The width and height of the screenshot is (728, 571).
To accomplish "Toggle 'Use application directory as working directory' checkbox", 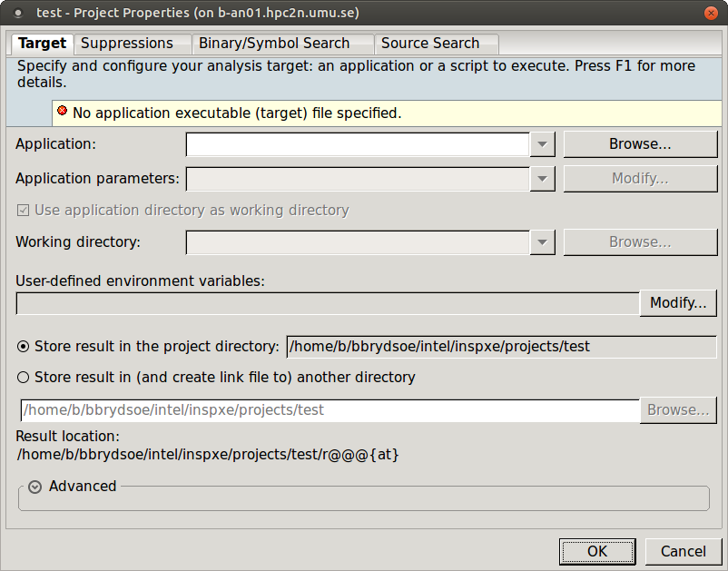I will pos(23,211).
